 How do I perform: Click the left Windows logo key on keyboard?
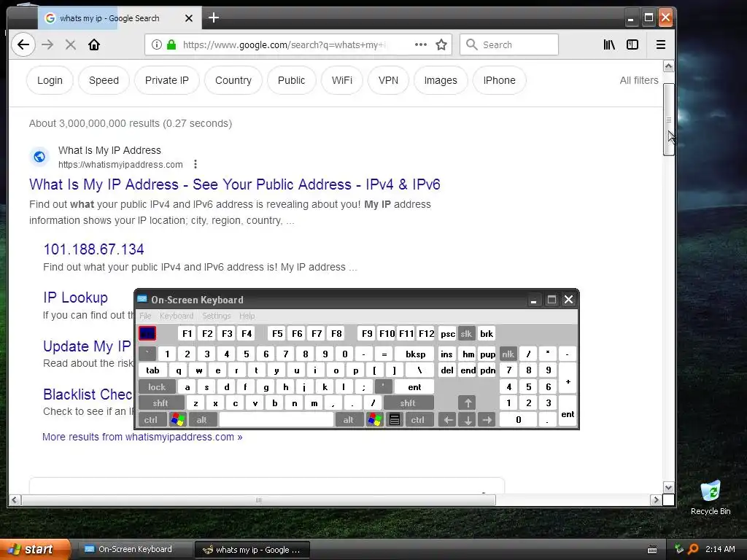click(178, 419)
